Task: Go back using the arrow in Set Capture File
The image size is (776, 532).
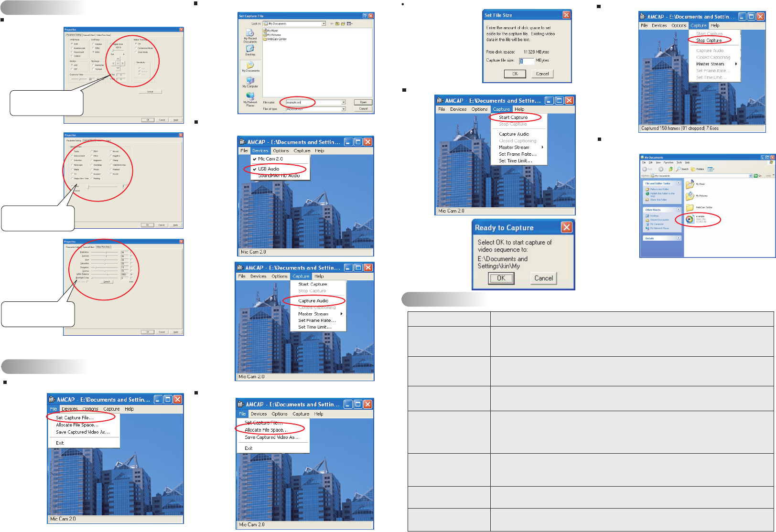Action: point(332,23)
